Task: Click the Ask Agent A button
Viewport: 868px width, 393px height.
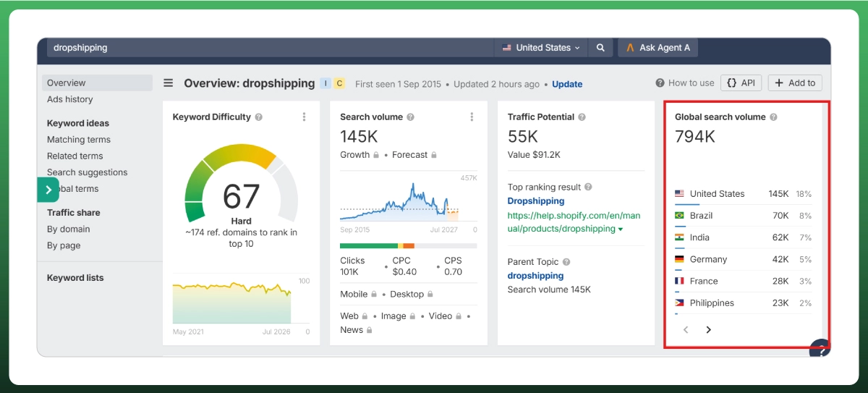Action: (658, 48)
